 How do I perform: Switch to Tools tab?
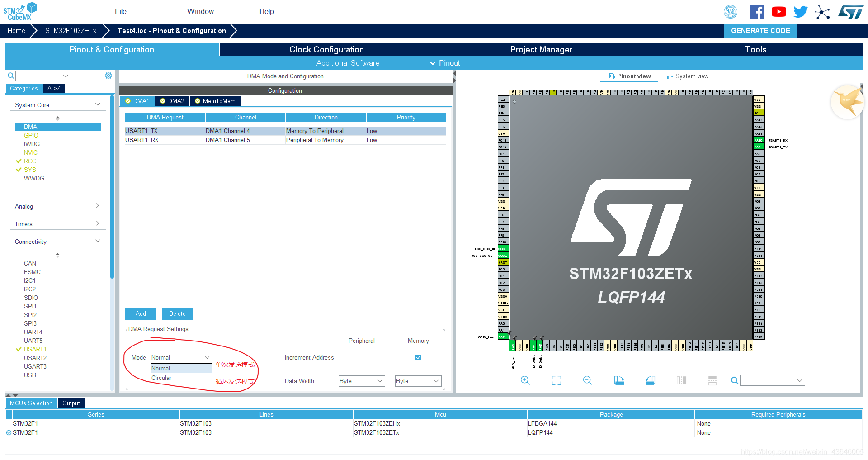(756, 49)
